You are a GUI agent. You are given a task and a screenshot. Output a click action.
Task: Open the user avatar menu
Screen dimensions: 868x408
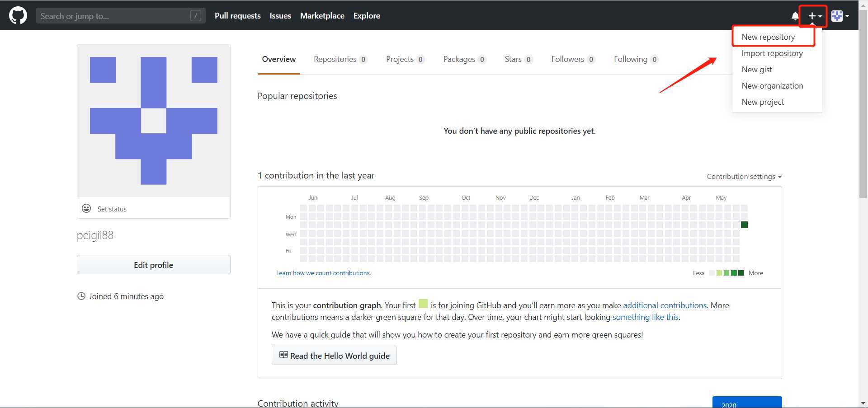pos(840,16)
